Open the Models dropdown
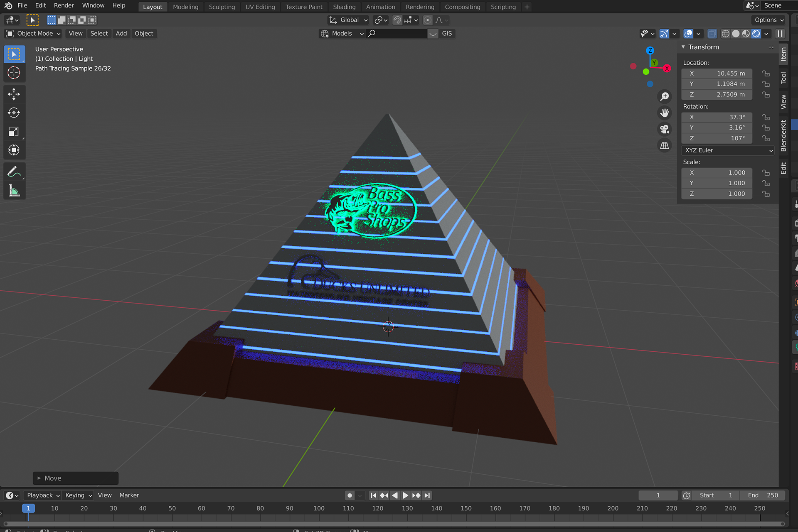 click(342, 34)
